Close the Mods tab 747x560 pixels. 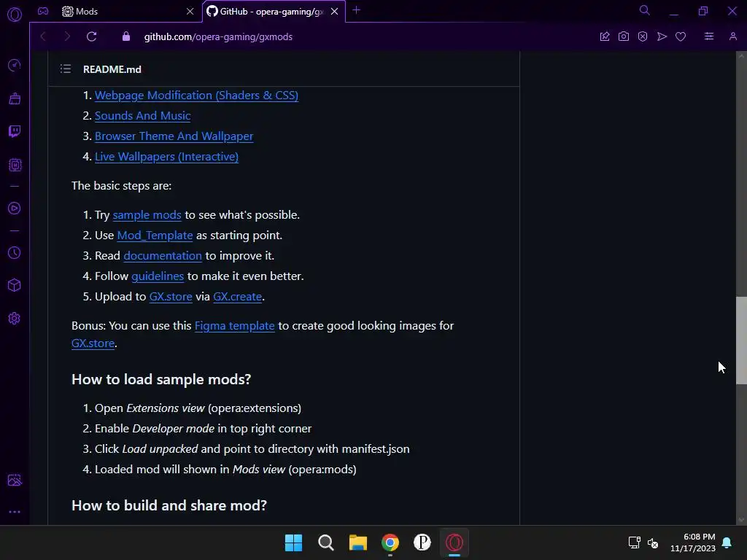pyautogui.click(x=190, y=11)
